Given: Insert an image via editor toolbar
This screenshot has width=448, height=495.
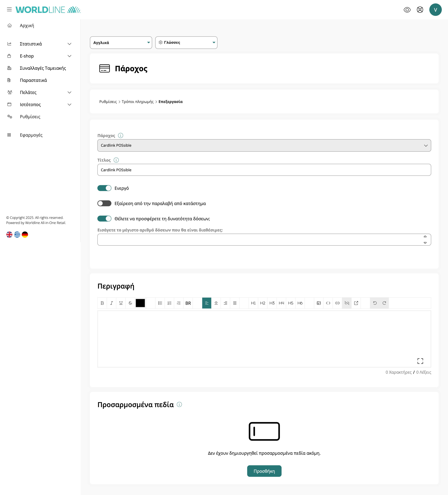Looking at the screenshot, I should pyautogui.click(x=319, y=303).
